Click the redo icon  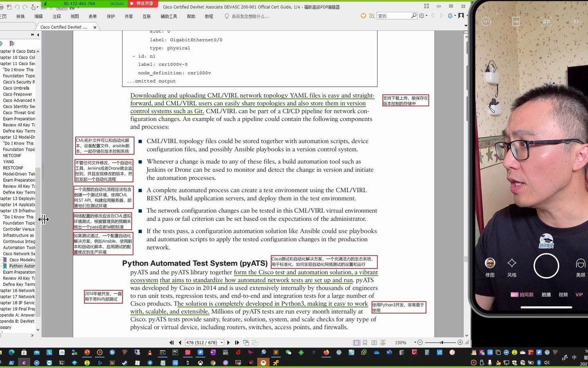coord(25,7)
